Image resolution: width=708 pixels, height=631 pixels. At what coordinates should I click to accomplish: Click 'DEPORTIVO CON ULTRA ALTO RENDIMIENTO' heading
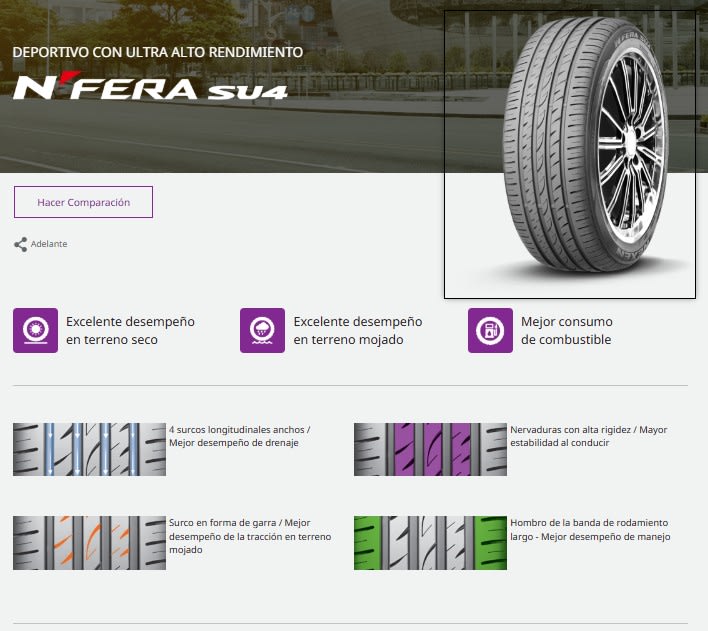tap(158, 52)
